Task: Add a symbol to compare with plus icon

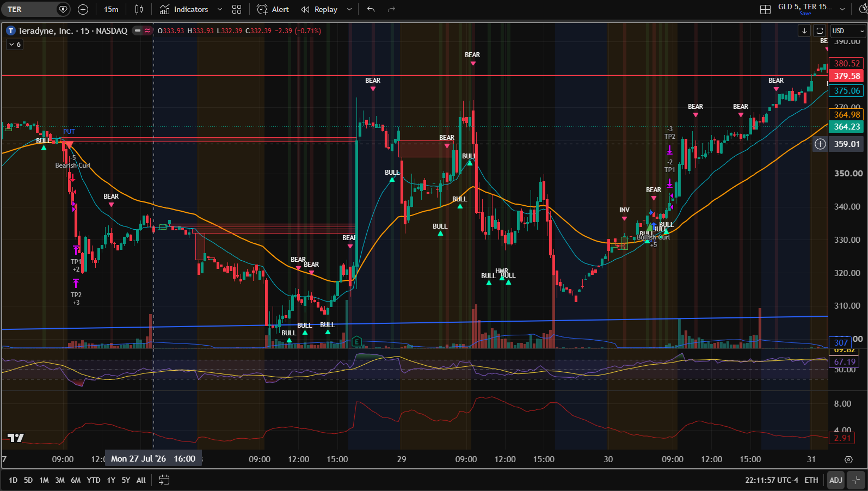Action: coord(83,9)
